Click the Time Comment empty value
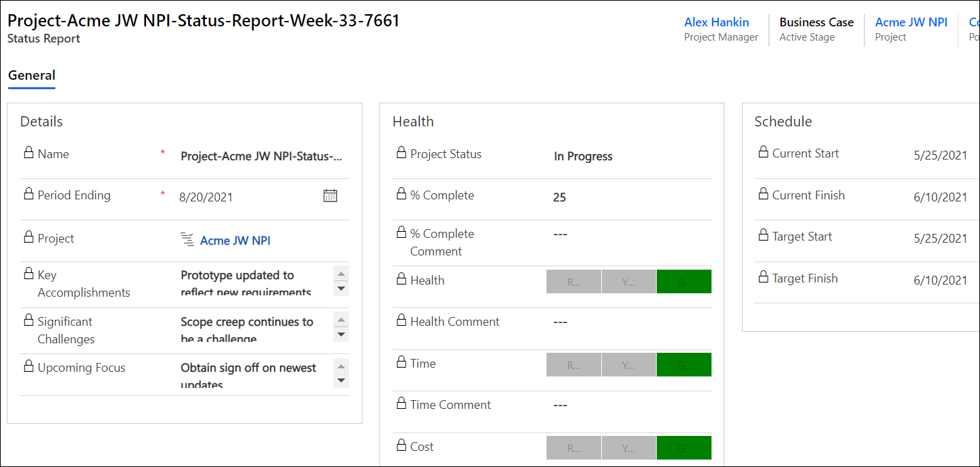This screenshot has width=980, height=467. (560, 405)
